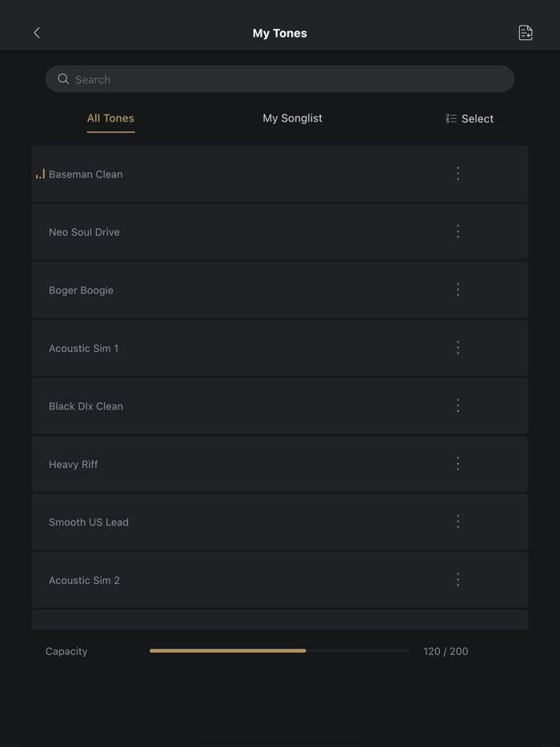Image resolution: width=560 pixels, height=747 pixels.
Task: Switch to the All Tones tab
Action: pyautogui.click(x=110, y=118)
